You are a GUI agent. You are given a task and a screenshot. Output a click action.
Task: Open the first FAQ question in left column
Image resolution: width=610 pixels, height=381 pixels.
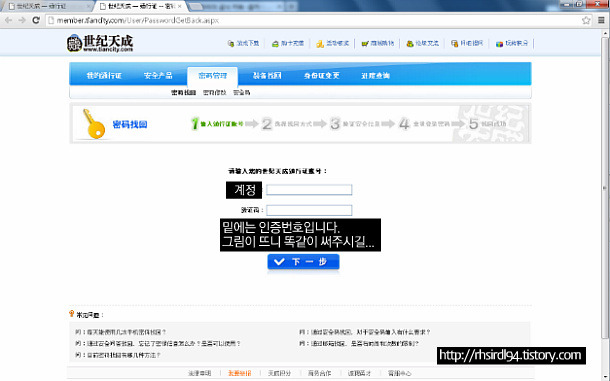[121, 332]
